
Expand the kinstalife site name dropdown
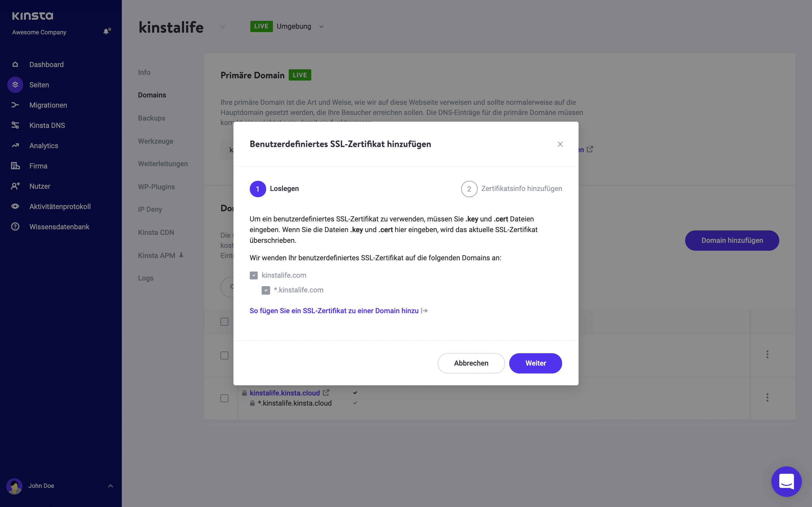pyautogui.click(x=222, y=27)
